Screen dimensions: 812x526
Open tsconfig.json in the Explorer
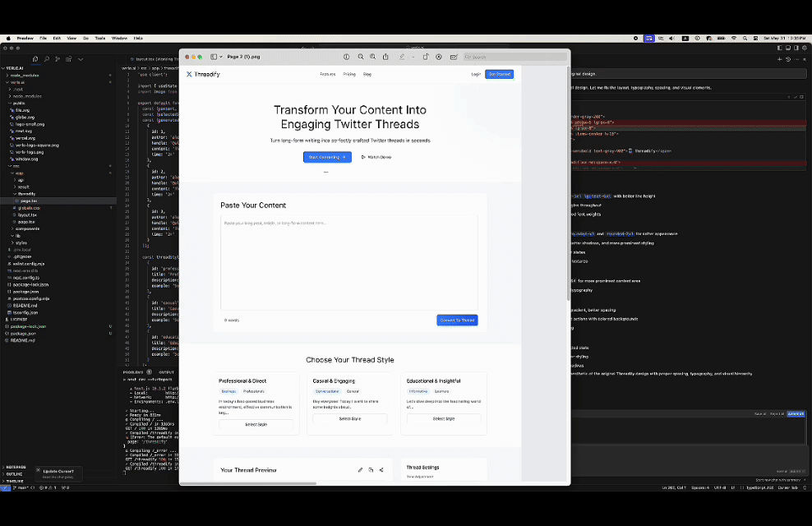pyautogui.click(x=25, y=312)
